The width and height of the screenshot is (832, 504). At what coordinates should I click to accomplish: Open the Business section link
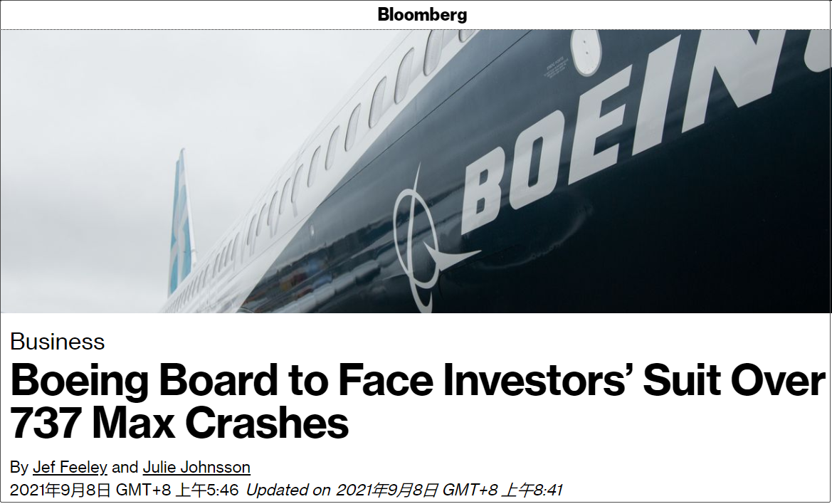[58, 342]
